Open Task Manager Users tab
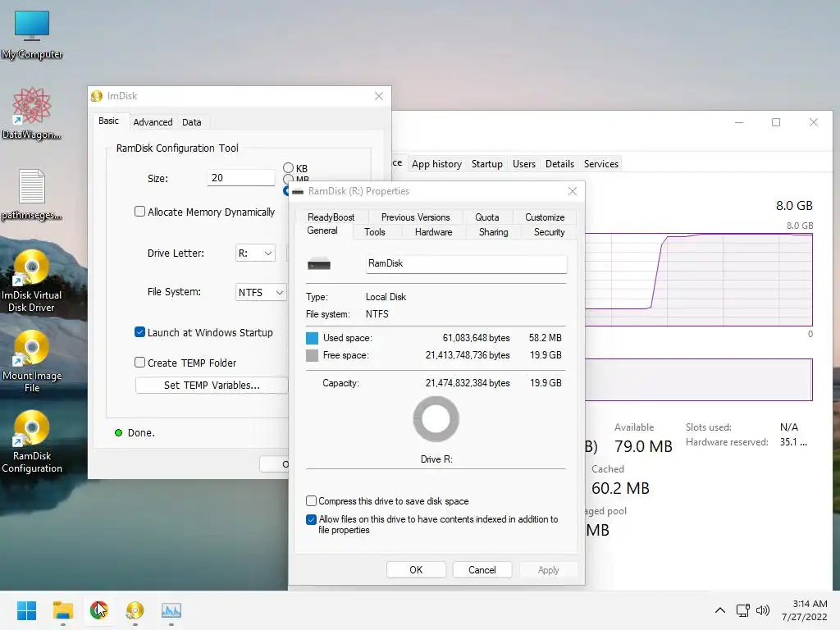This screenshot has height=630, width=840. [524, 164]
